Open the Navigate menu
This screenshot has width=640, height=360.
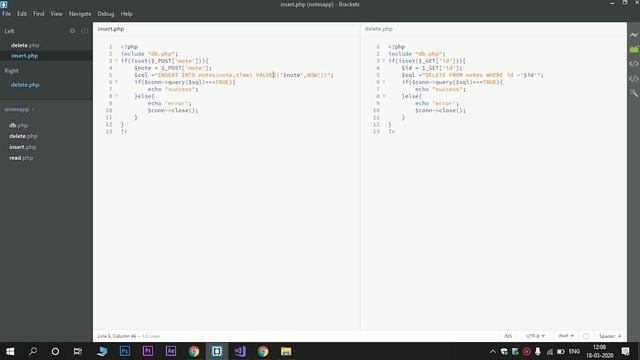[80, 14]
